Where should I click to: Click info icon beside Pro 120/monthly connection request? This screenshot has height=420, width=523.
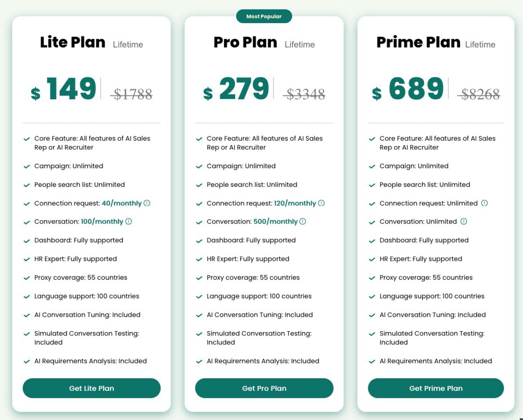click(321, 203)
